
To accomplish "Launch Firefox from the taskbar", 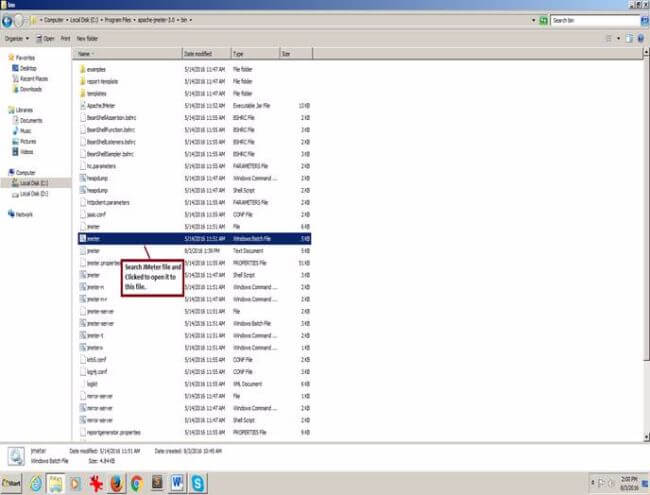I will 116,483.
